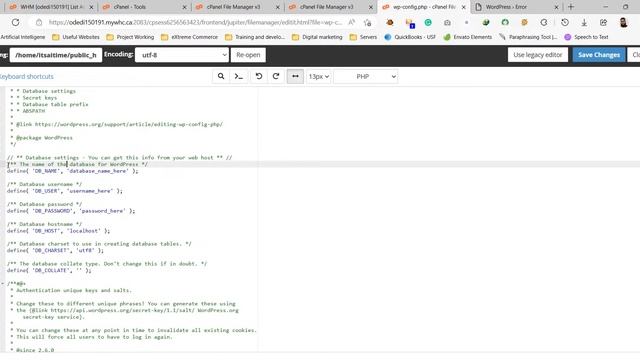
Task: Click 'username_here' in DB_USER line
Action: pyautogui.click(x=90, y=191)
